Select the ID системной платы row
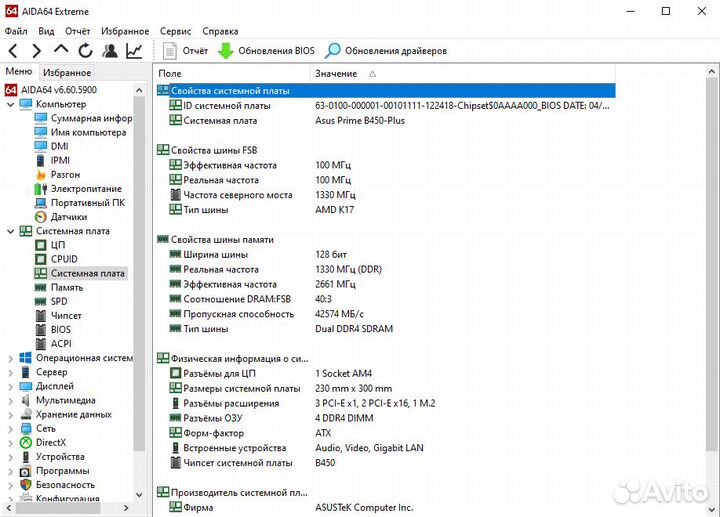This screenshot has width=720, height=517. [x=386, y=106]
